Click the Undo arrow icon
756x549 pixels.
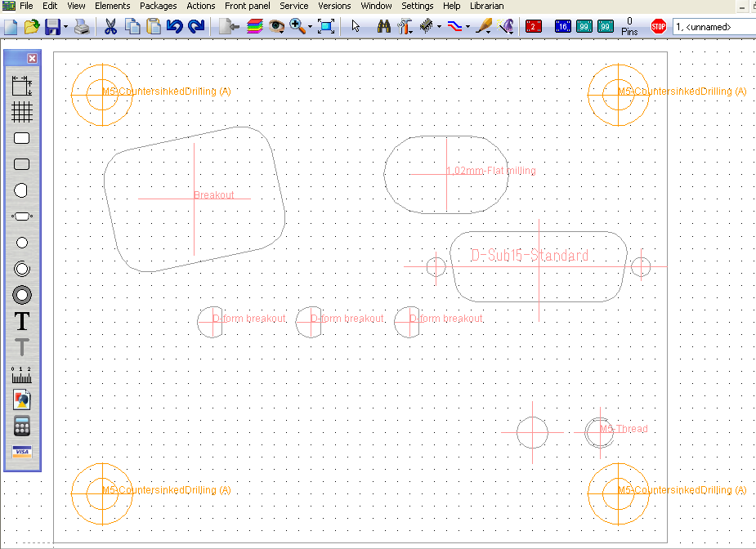point(174,27)
